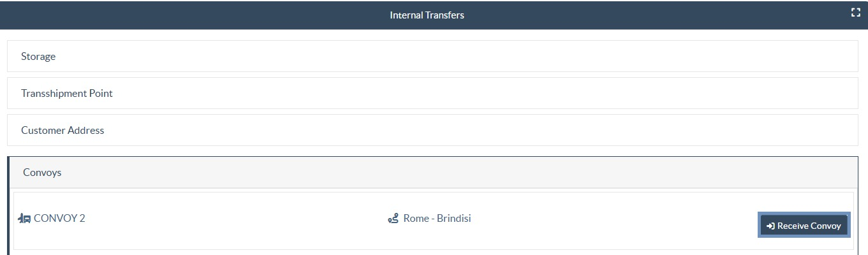Click the Convoys heading text
868x255 pixels.
coord(42,173)
